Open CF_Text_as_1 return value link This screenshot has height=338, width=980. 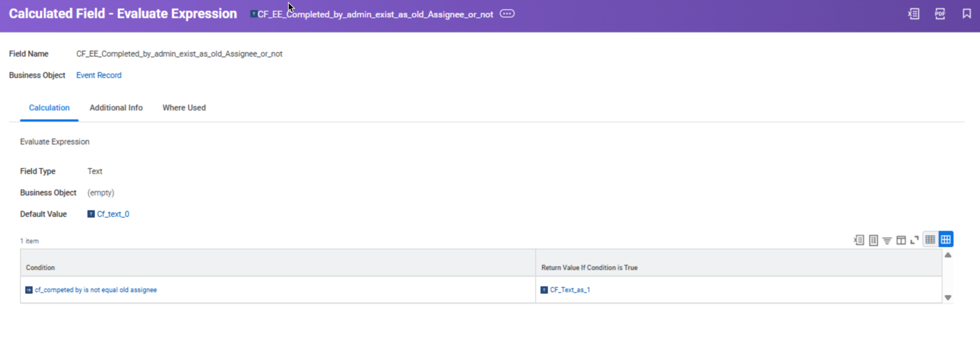pos(570,290)
